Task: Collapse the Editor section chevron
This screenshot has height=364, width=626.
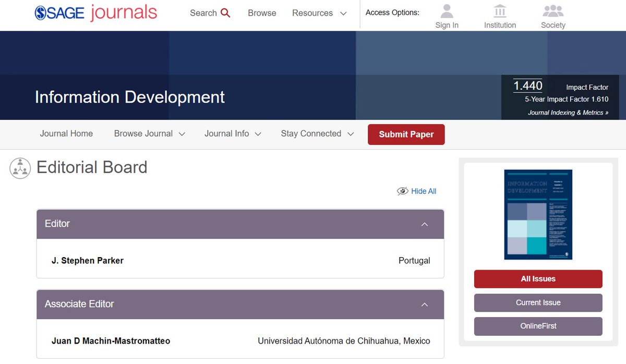Action: pos(425,224)
